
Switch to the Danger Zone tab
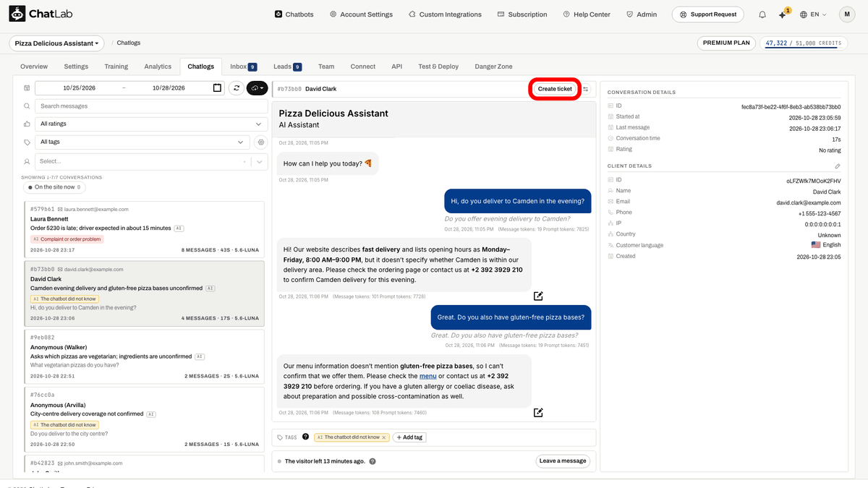point(493,67)
